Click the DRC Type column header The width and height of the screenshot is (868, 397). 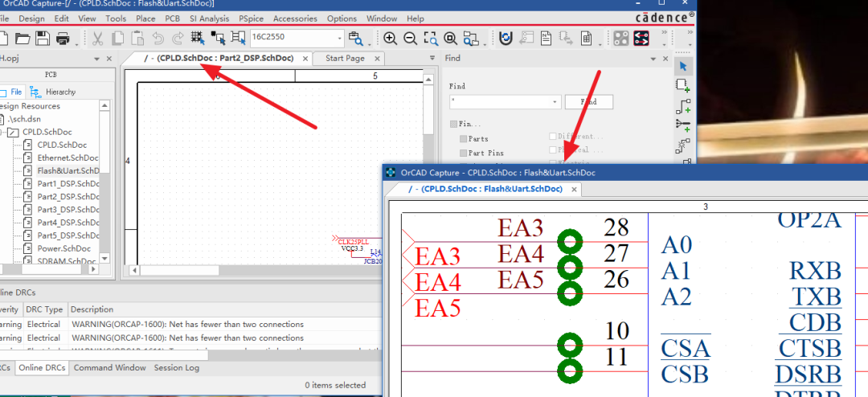point(45,309)
